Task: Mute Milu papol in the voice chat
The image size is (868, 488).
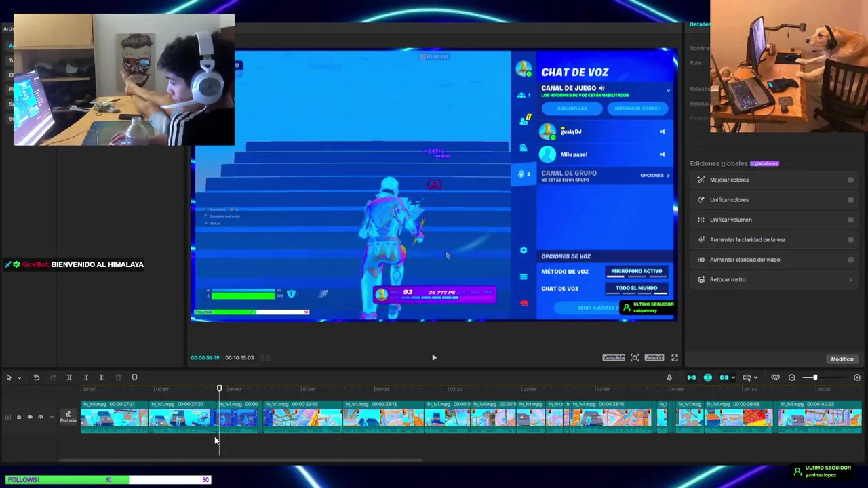Action: (x=663, y=155)
